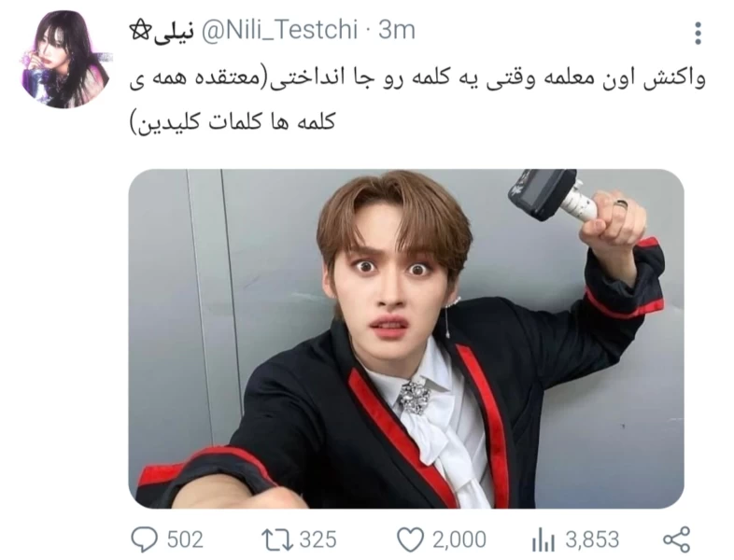The width and height of the screenshot is (734, 560).
Task: Click the 2,000 likes count
Action: coord(459,539)
